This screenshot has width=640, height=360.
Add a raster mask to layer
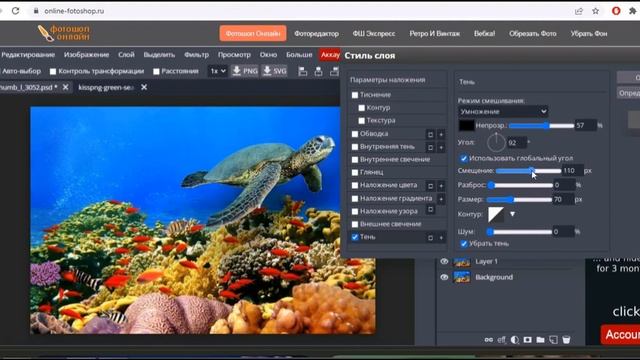[x=527, y=340]
